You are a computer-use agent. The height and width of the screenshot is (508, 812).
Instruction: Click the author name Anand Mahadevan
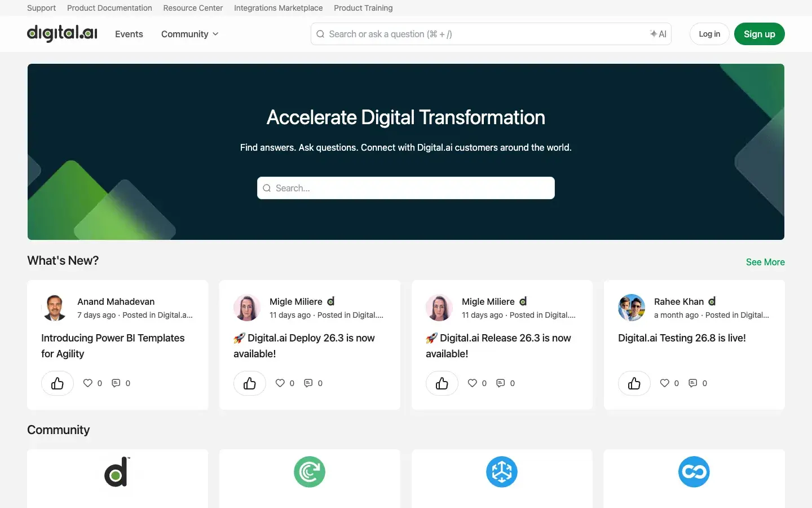coord(116,301)
